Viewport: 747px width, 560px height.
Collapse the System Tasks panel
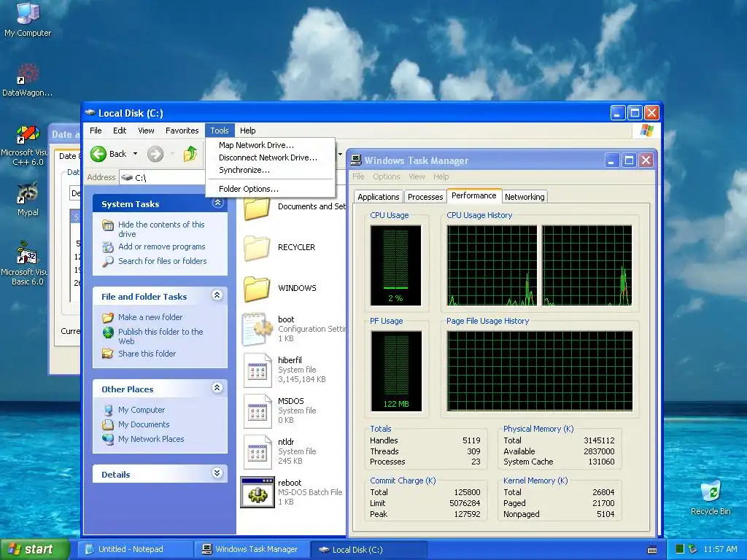(217, 203)
